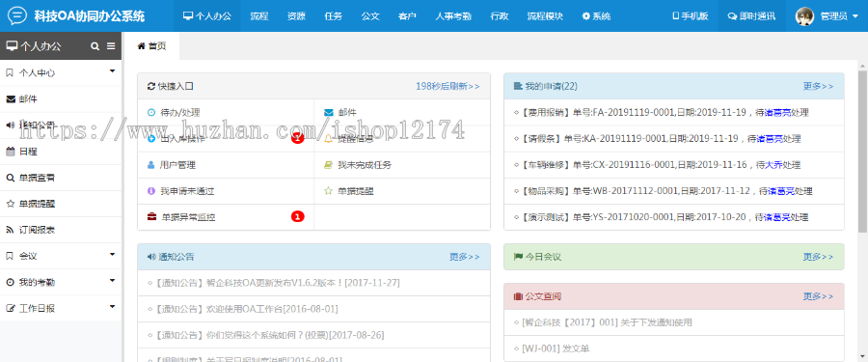Open the 人事考勤 top menu
868x362 pixels.
453,16
